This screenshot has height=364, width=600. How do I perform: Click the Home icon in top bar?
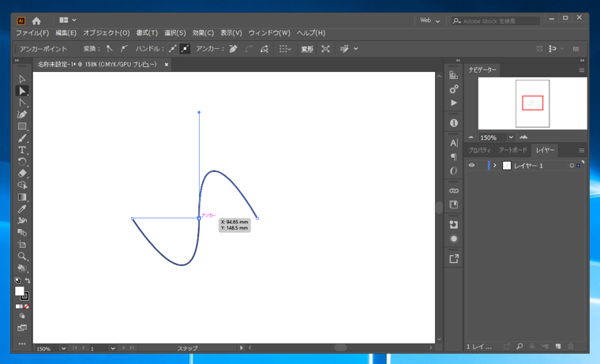[x=36, y=21]
